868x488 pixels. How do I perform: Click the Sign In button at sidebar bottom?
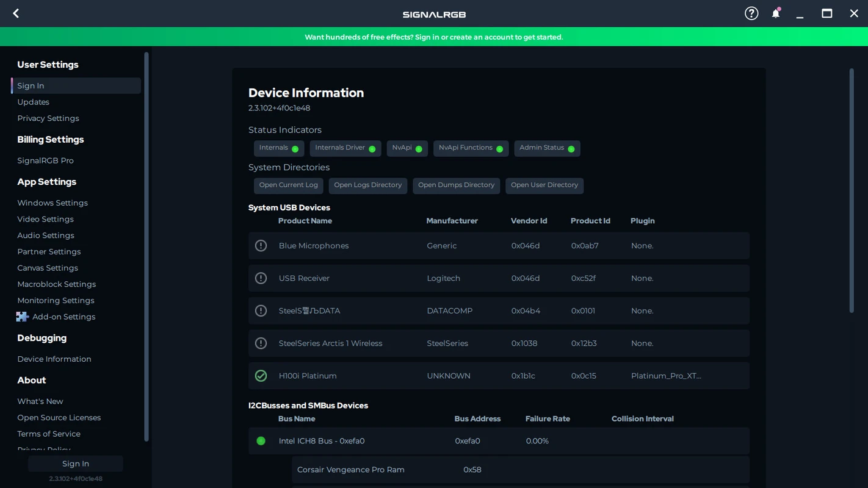[x=76, y=464]
